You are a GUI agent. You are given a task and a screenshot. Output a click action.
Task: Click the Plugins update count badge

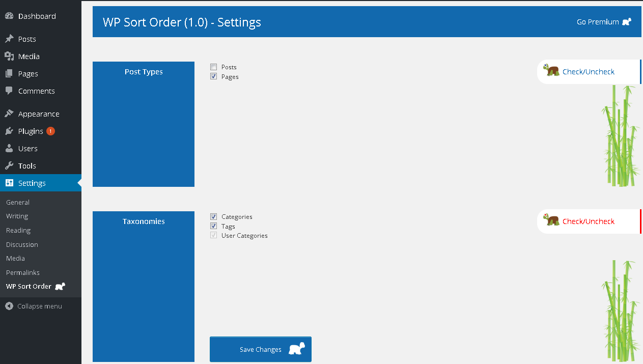tap(50, 131)
